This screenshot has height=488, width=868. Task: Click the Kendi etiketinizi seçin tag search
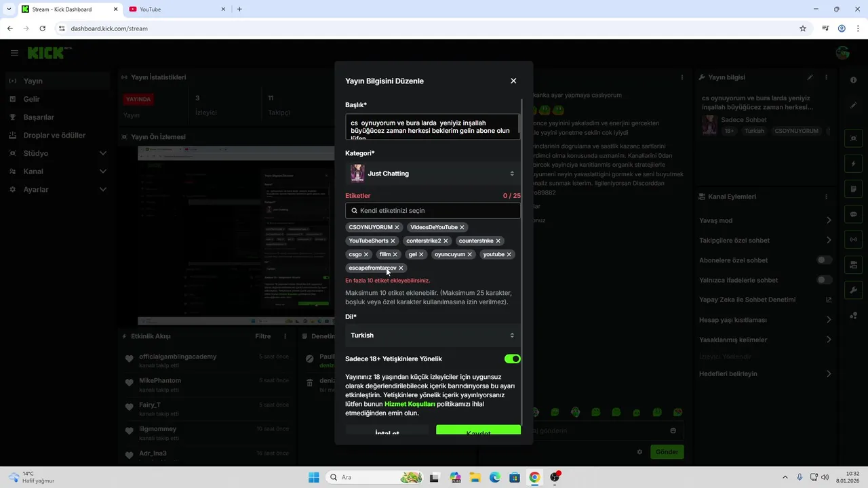(433, 211)
